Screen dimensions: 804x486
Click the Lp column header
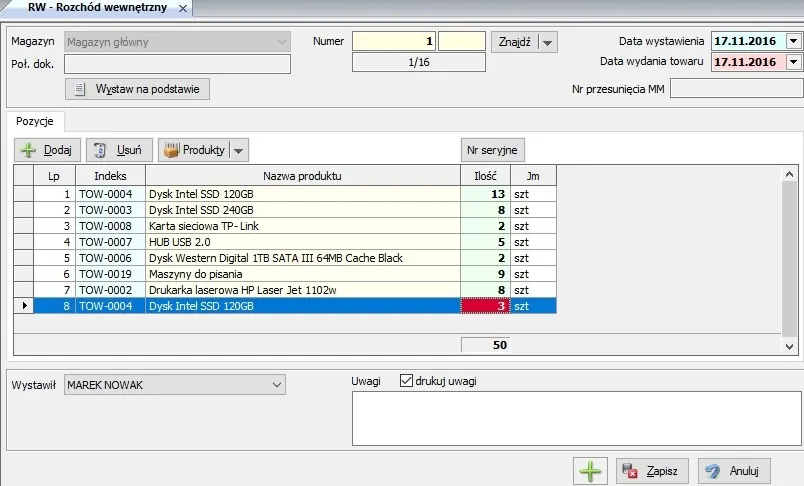[54, 176]
